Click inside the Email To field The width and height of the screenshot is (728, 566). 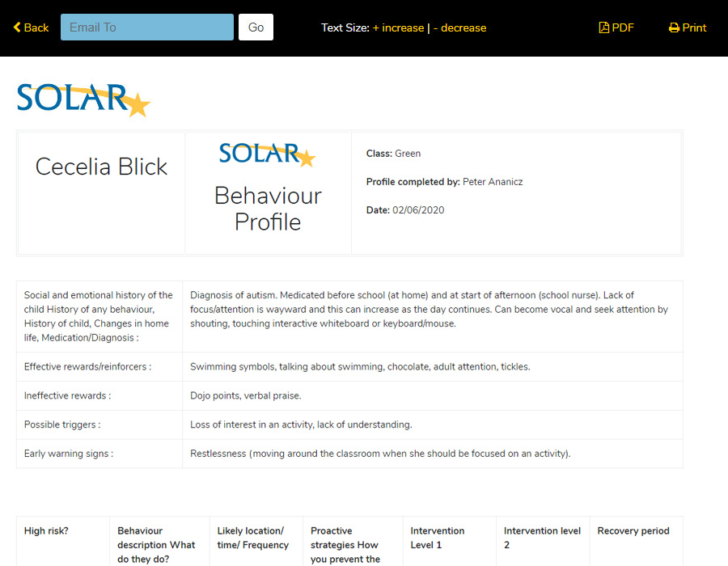click(146, 26)
